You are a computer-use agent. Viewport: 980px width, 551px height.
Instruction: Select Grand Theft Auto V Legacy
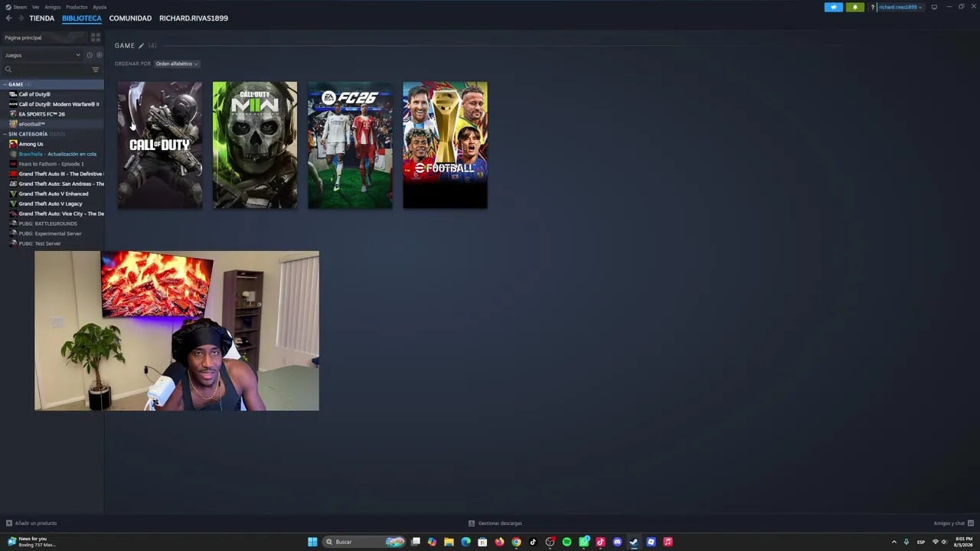click(x=52, y=204)
